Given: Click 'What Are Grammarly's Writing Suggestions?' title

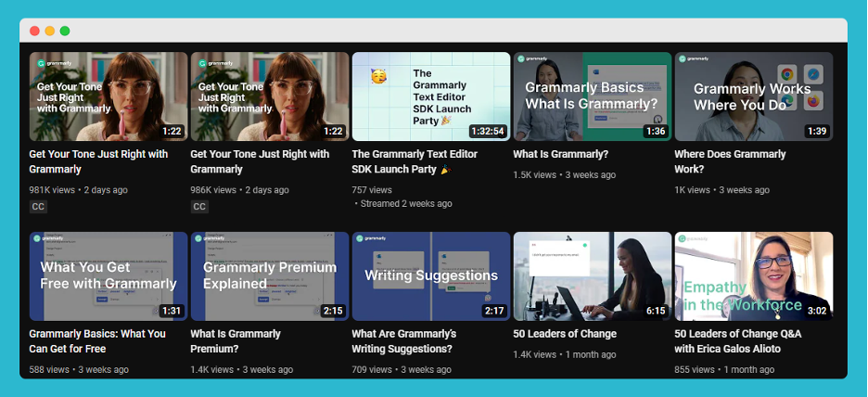Looking at the screenshot, I should [404, 341].
